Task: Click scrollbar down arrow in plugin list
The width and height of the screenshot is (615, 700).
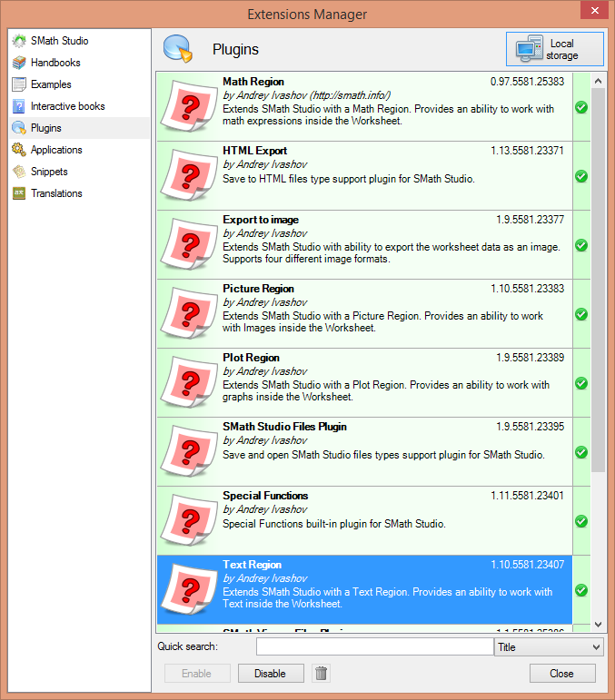Action: (599, 625)
